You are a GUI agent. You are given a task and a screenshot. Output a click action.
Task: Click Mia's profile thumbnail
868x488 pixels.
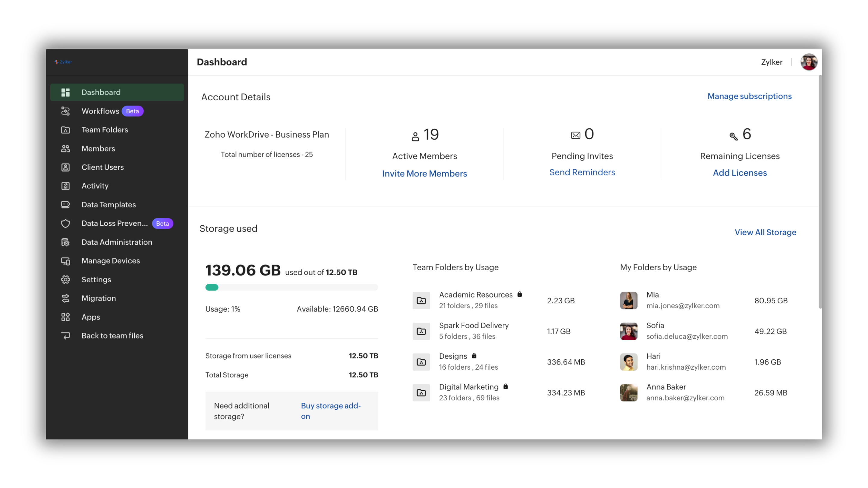pos(628,300)
